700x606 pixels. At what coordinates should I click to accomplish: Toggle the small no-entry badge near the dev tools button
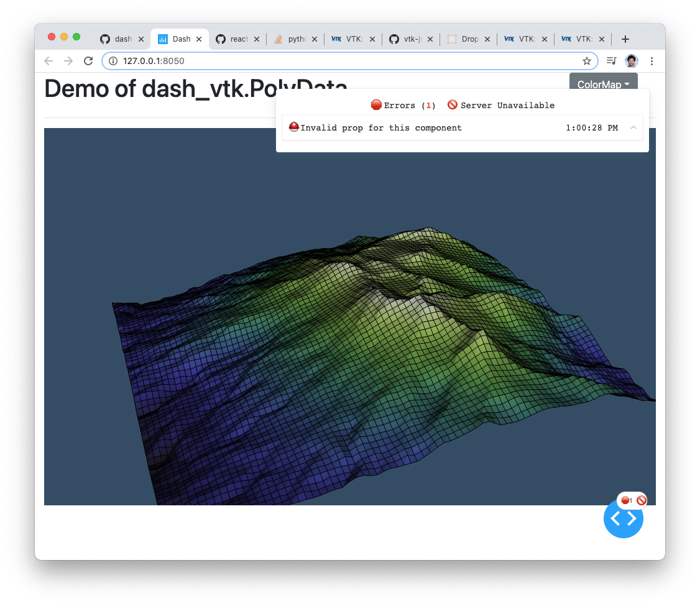(640, 500)
